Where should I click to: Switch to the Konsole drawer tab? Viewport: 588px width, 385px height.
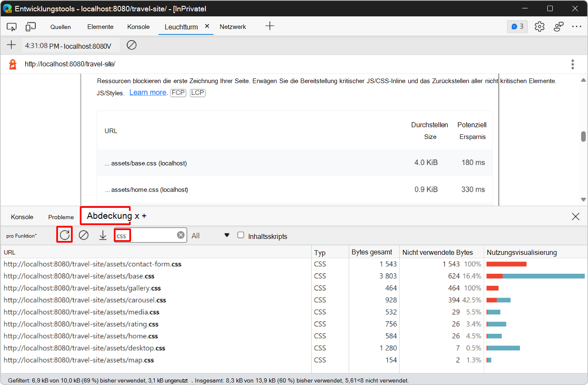click(x=22, y=217)
